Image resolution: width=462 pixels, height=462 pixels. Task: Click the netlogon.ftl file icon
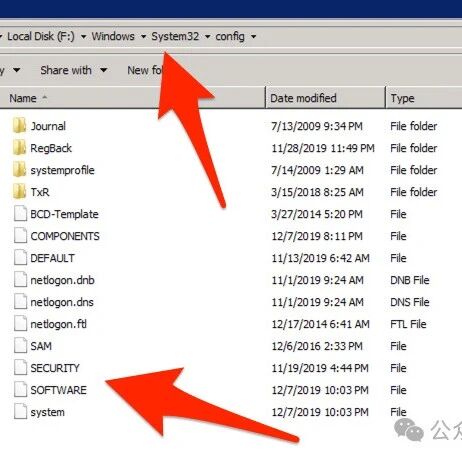(20, 324)
